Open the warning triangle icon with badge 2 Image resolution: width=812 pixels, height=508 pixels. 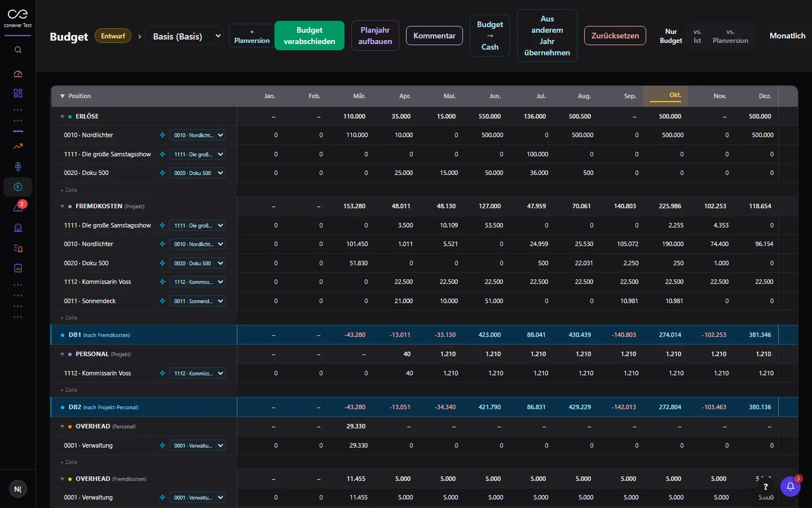[18, 207]
